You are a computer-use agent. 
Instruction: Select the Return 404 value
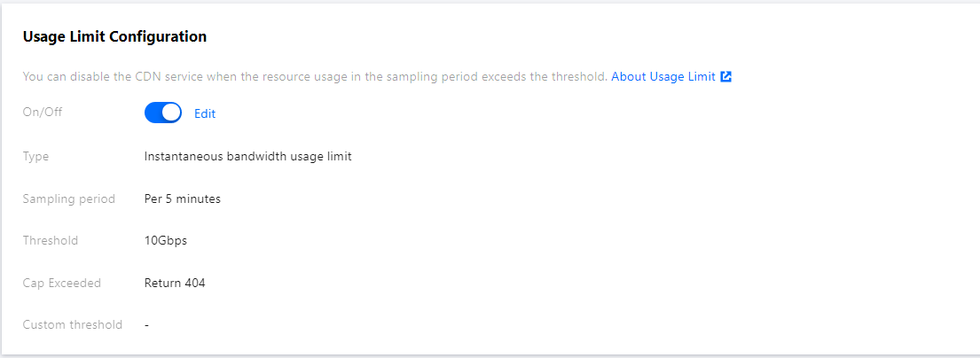coord(175,284)
